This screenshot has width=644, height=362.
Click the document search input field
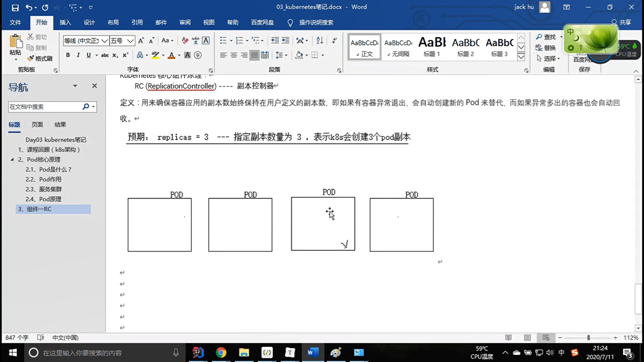coord(44,107)
